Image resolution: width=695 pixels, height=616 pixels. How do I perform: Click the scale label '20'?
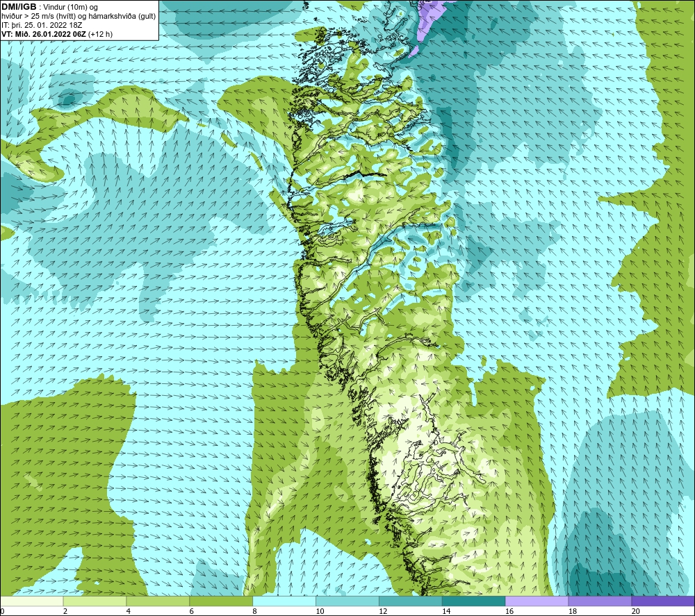[x=636, y=611]
